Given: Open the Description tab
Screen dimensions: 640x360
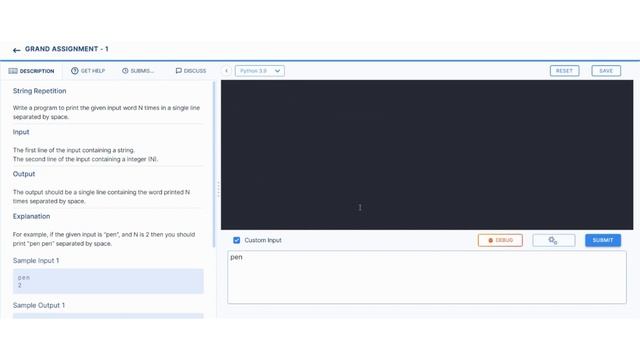Looking at the screenshot, I should point(31,71).
